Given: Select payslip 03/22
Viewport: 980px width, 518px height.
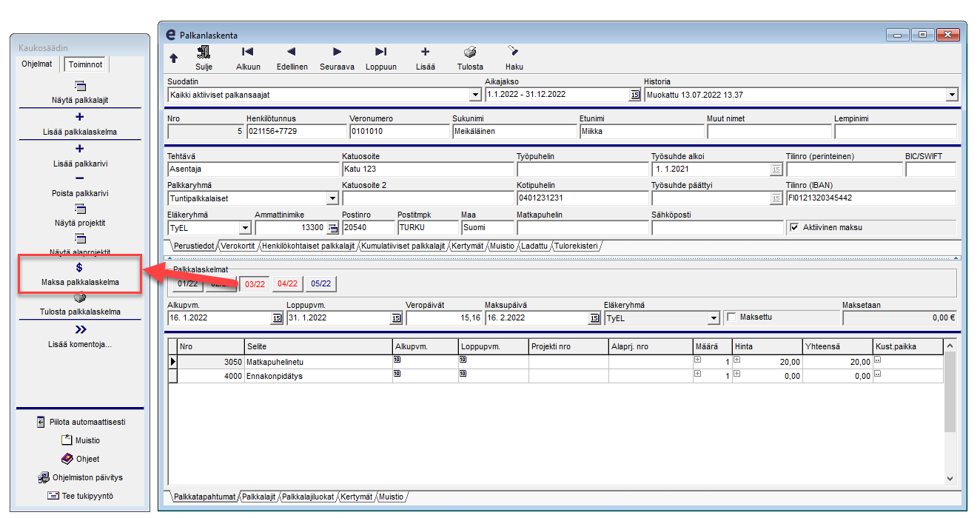Looking at the screenshot, I should click(255, 283).
